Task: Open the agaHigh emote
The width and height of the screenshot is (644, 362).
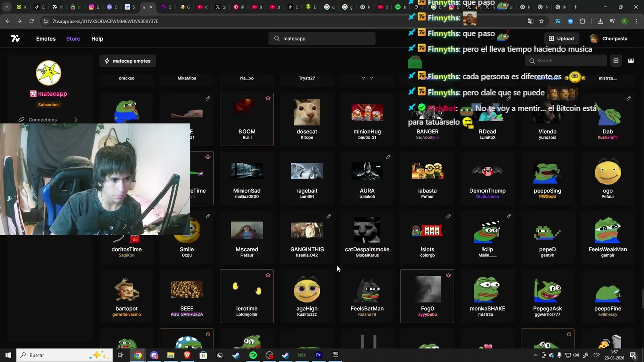Action: click(x=307, y=296)
